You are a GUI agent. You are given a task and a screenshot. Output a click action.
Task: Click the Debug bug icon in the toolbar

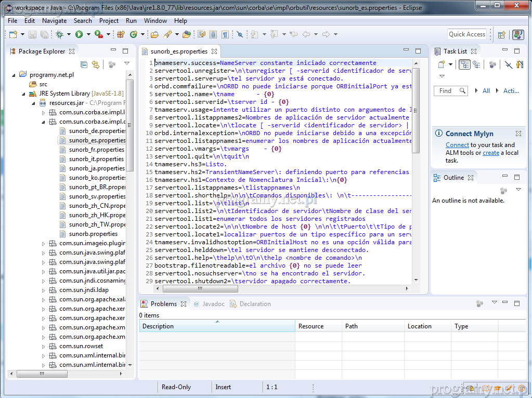60,34
